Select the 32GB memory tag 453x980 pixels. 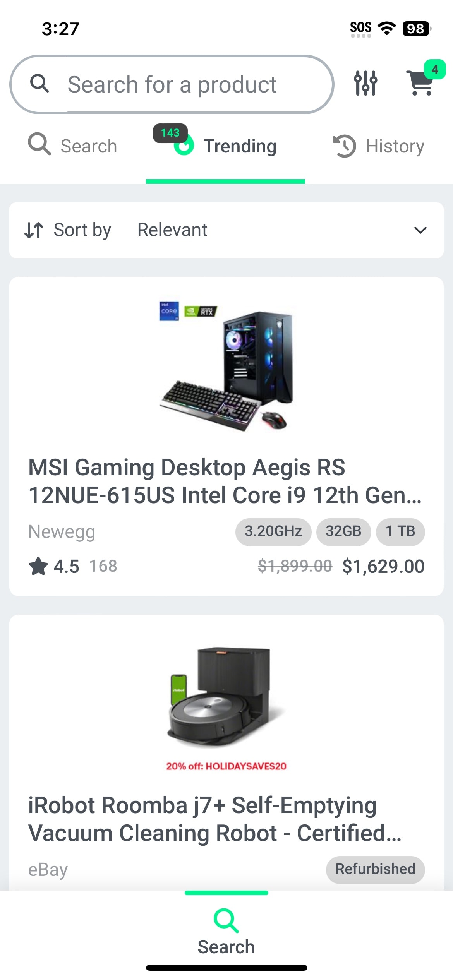click(343, 531)
